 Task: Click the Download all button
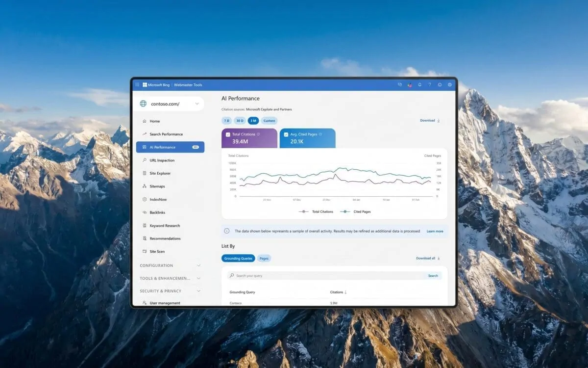pyautogui.click(x=428, y=258)
